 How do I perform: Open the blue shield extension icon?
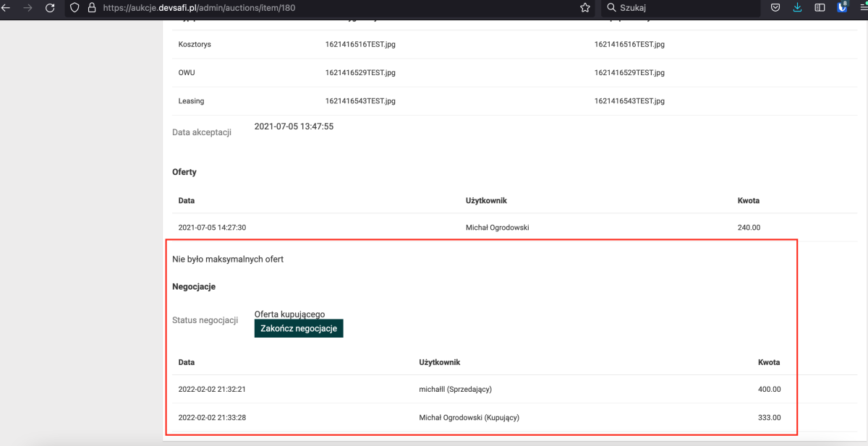[842, 8]
